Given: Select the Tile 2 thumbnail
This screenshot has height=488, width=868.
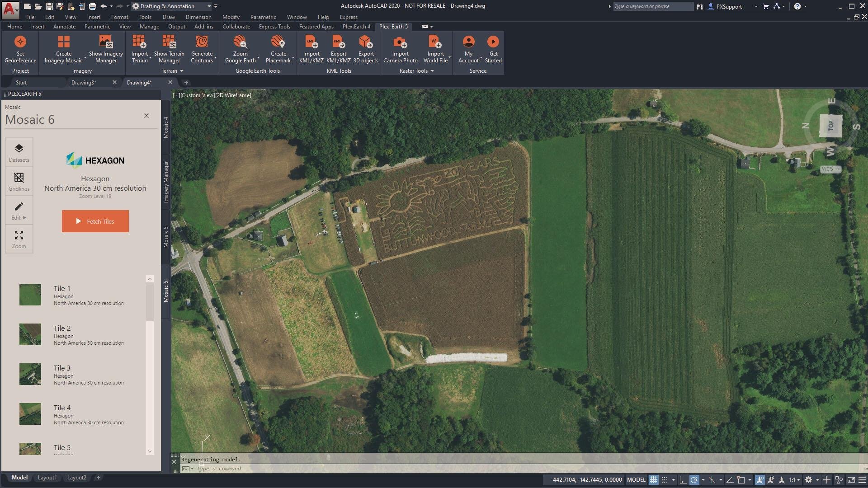Looking at the screenshot, I should [x=30, y=334].
